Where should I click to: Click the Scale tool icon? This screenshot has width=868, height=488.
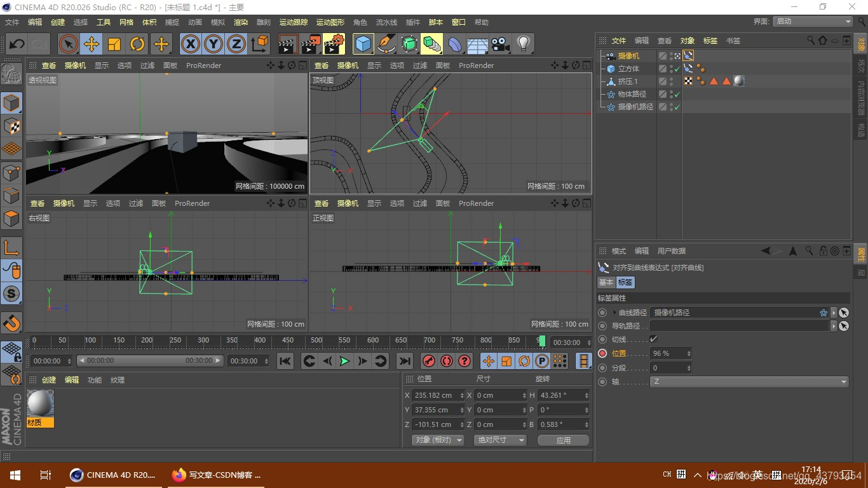(x=114, y=44)
